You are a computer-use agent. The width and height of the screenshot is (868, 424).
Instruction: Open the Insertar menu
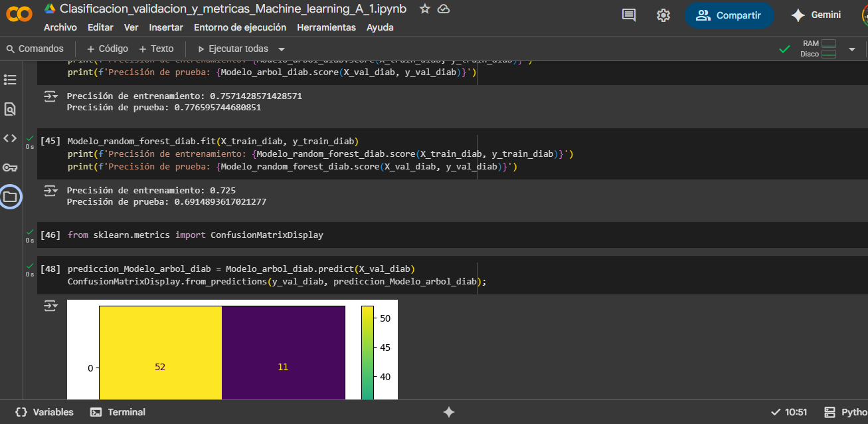coord(166,27)
